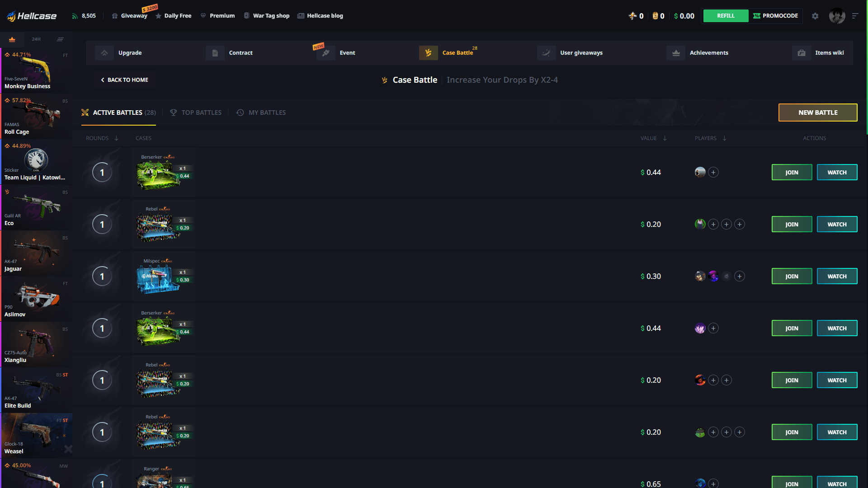Viewport: 868px width, 488px height.
Task: Dismiss the Glock-18 Weasel drop
Action: tap(68, 449)
